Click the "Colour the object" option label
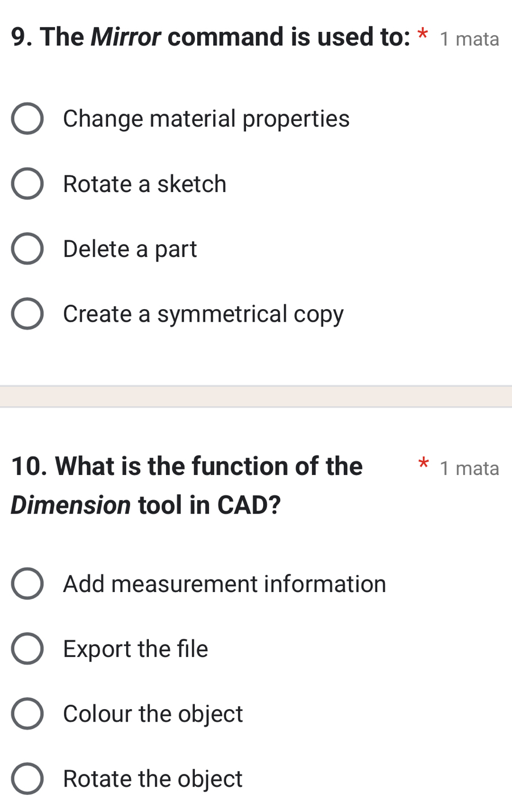This screenshot has width=512, height=812. tap(153, 714)
